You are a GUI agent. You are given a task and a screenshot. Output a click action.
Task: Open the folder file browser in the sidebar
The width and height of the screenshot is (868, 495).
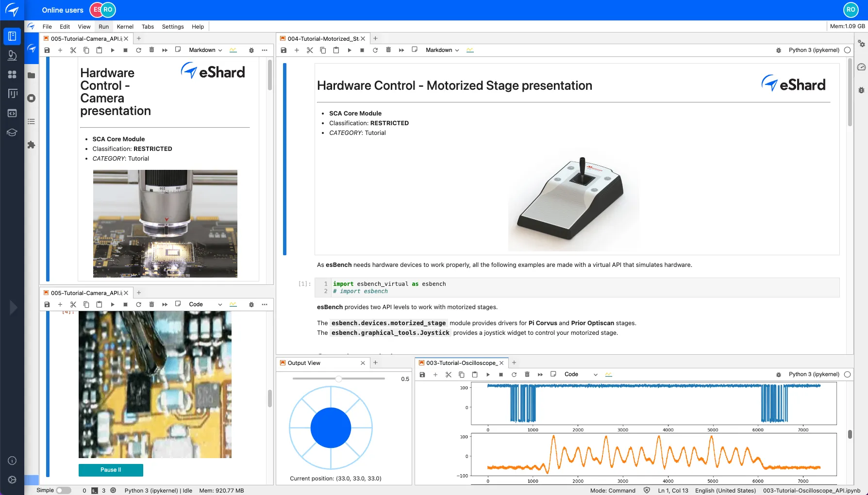pos(32,75)
